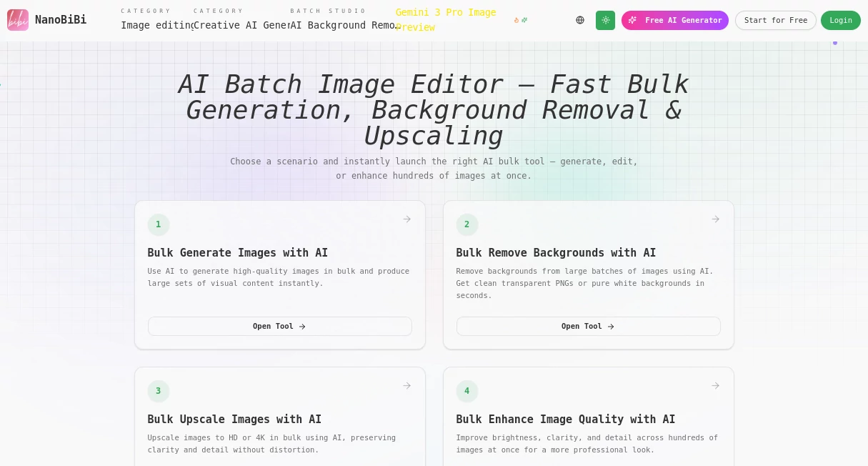Click the NanoBiBi logo icon
Viewport: 868px width, 466px height.
tap(18, 20)
